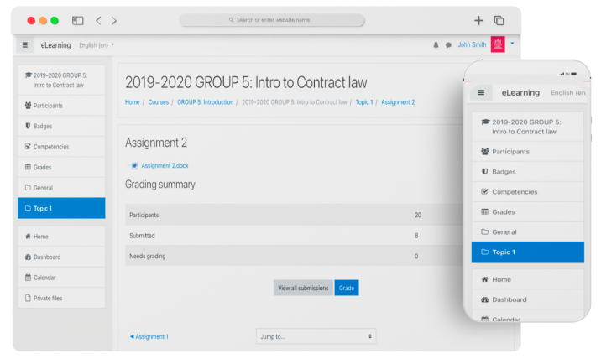Open the messages speech bubble icon
601x364 pixels.
pyautogui.click(x=448, y=45)
